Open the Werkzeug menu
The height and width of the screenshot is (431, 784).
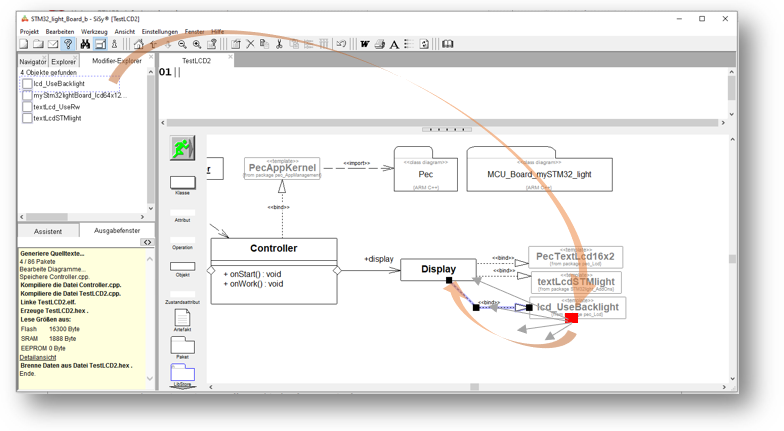94,32
